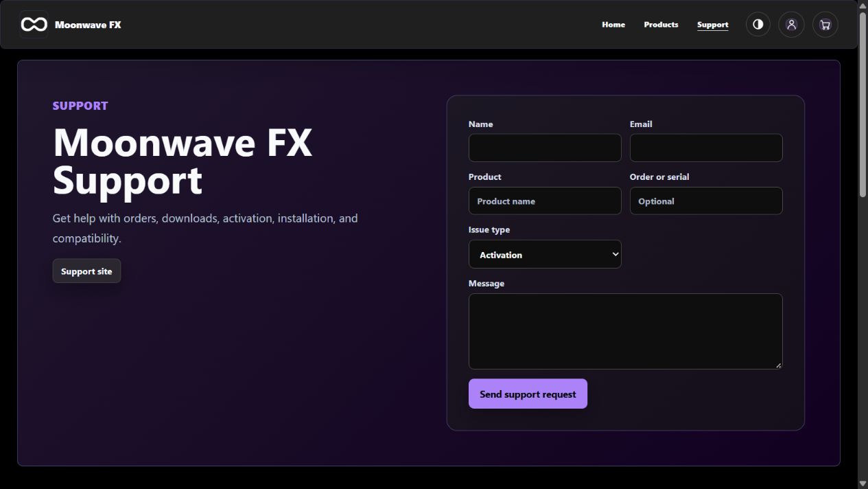Viewport: 868px width, 489px height.
Task: Click the Email field label
Action: [641, 124]
